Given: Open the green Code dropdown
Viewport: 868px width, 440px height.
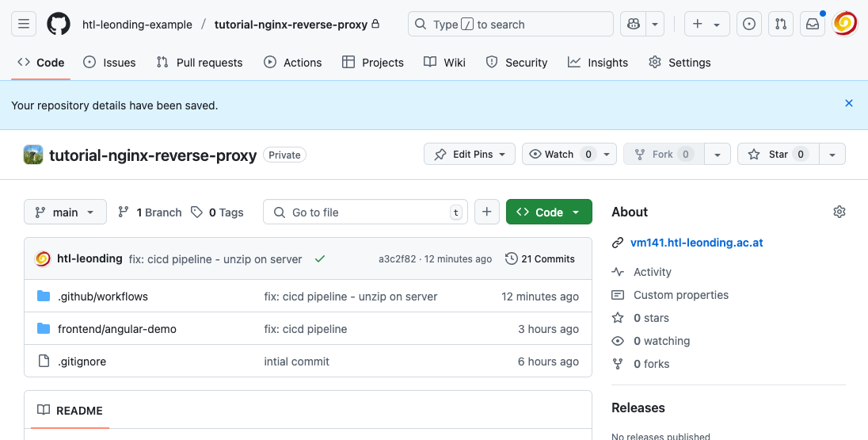Looking at the screenshot, I should (x=549, y=212).
